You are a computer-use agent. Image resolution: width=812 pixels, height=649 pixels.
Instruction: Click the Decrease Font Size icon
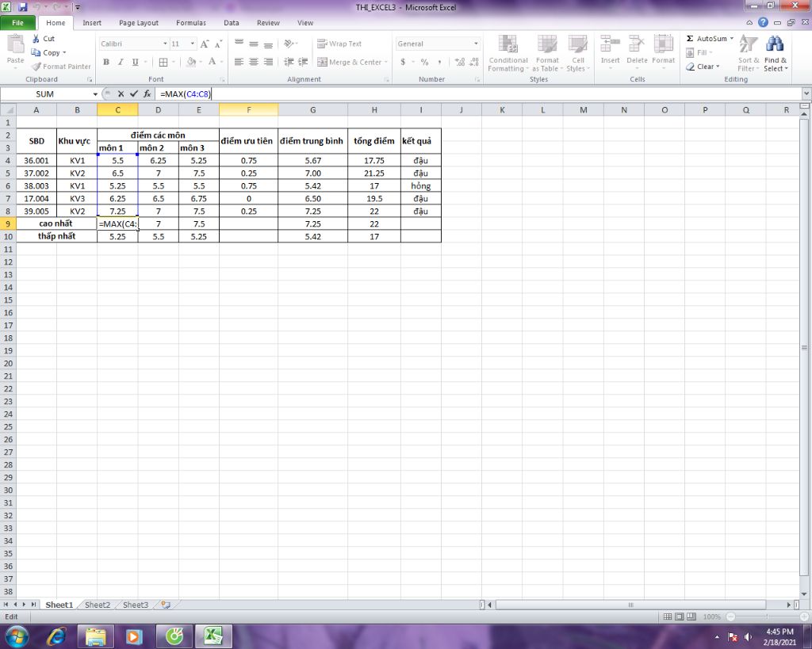[219, 44]
